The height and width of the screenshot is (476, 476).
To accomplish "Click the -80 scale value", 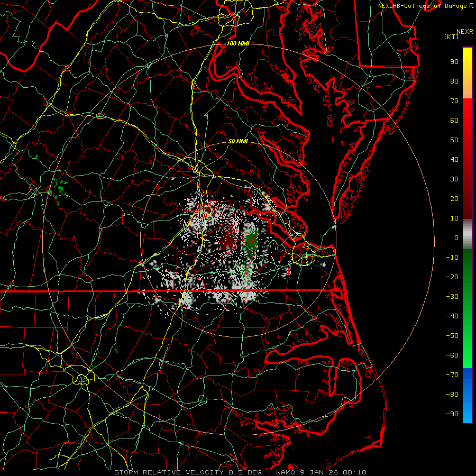I will click(x=452, y=395).
